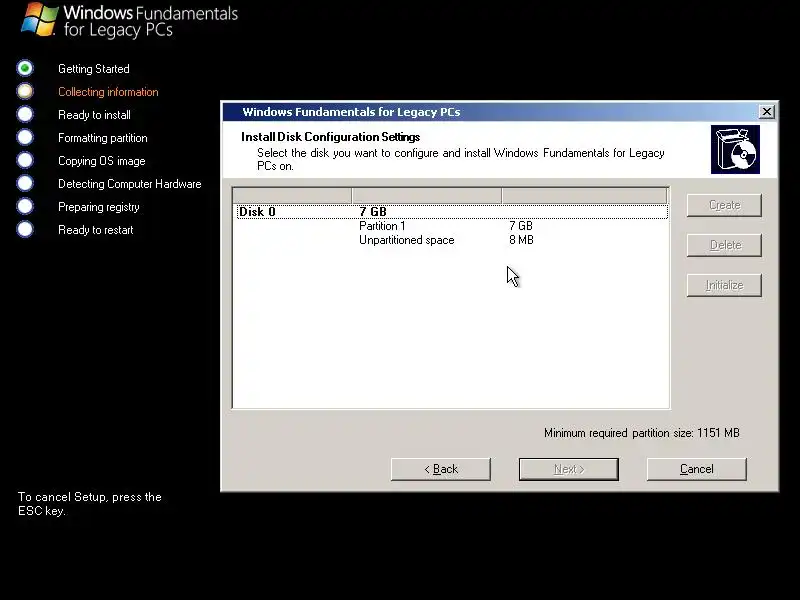Click the Next button

568,469
